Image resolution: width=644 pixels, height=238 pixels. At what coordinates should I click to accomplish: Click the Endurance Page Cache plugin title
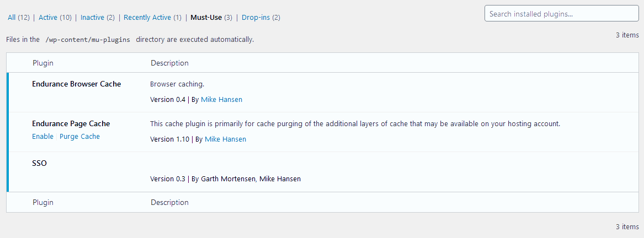point(71,124)
